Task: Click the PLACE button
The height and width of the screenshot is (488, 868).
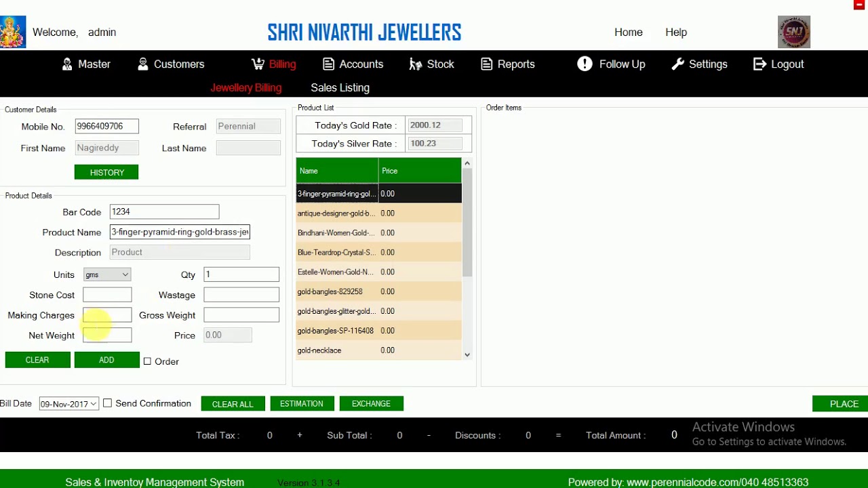Action: pos(841,404)
